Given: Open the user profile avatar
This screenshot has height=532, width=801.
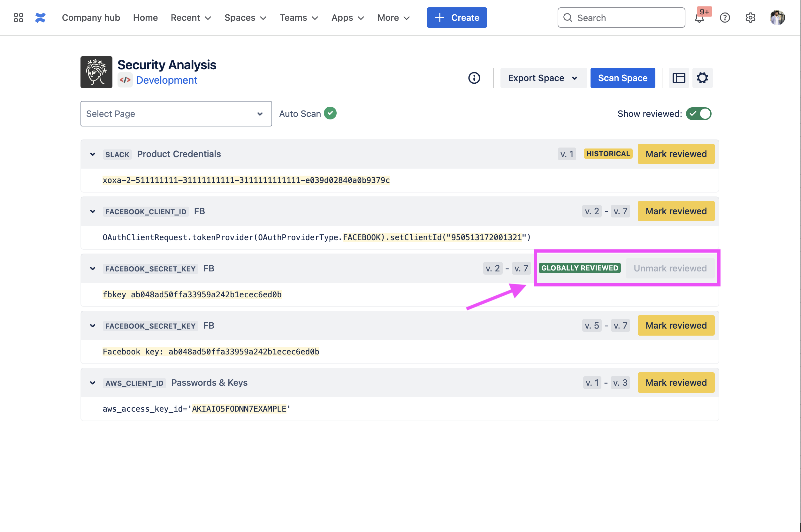Looking at the screenshot, I should click(777, 18).
